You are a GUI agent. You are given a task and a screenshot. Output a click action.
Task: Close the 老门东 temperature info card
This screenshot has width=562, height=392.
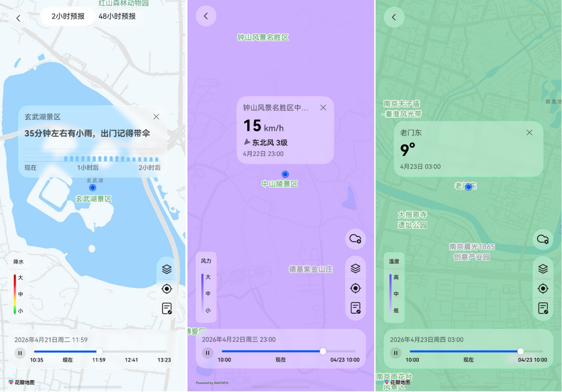pyautogui.click(x=529, y=132)
